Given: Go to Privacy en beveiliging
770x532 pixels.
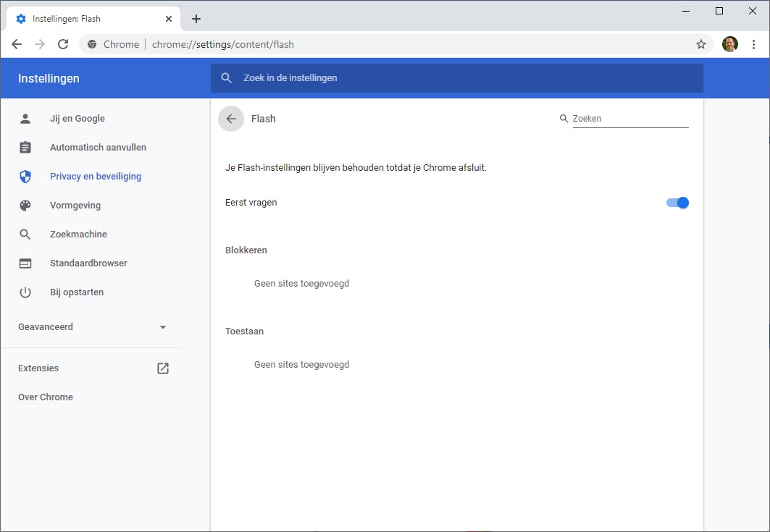Looking at the screenshot, I should click(x=96, y=177).
